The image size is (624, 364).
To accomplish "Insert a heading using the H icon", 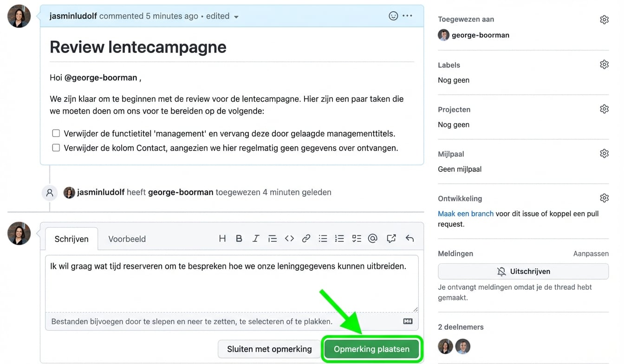I will point(222,238).
